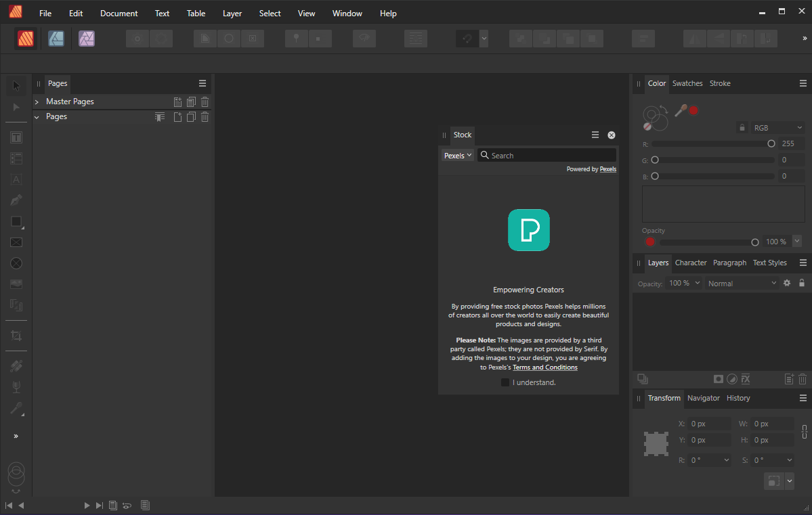Open the Normal blend mode dropdown
Viewport: 812px width, 515px height.
(x=742, y=283)
